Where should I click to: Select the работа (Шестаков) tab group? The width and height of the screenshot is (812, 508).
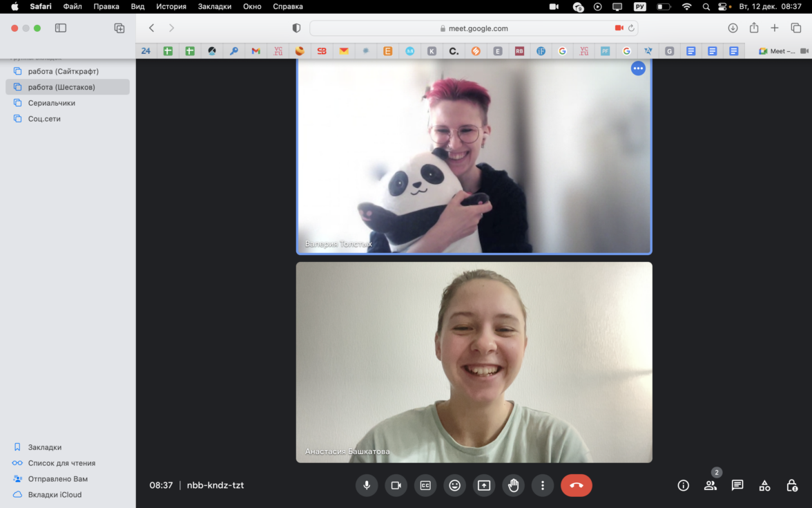point(68,87)
